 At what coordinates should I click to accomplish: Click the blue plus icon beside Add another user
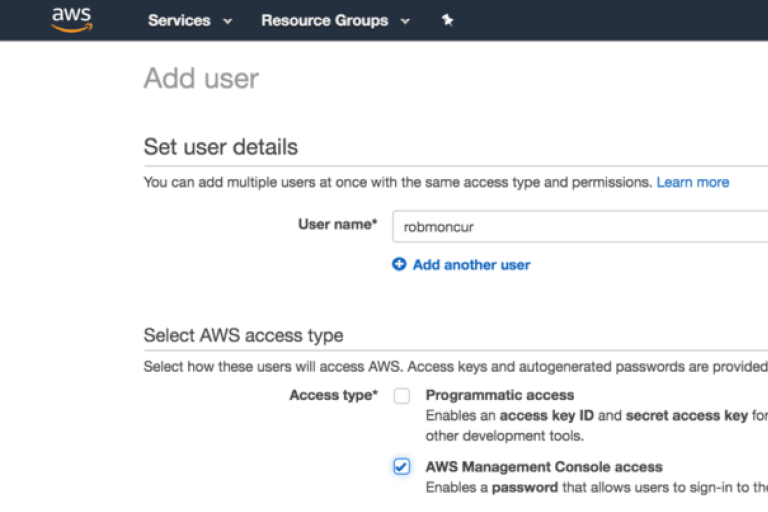click(399, 265)
